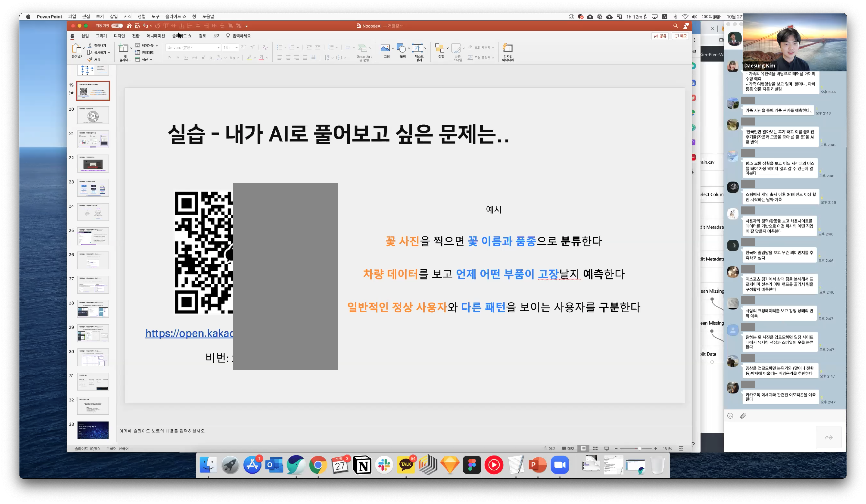The width and height of the screenshot is (866, 504).
Task: Click the emoji icon in chat window
Action: point(730,416)
